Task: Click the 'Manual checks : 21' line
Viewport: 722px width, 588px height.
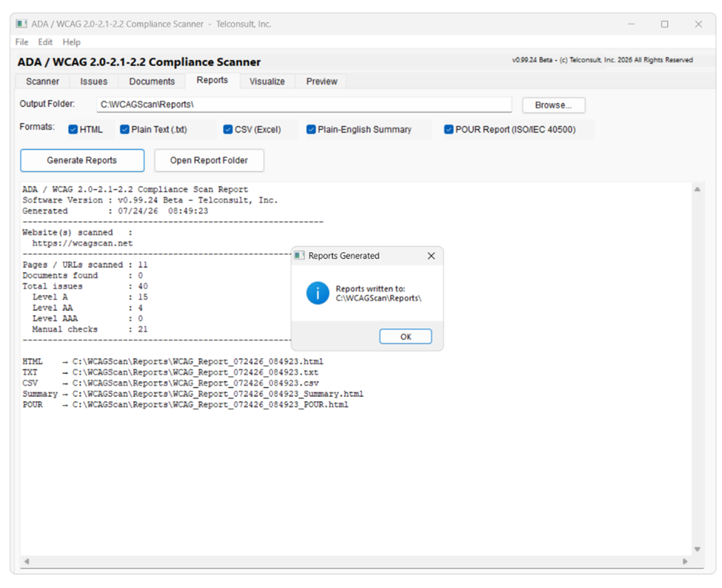Action: tap(90, 330)
